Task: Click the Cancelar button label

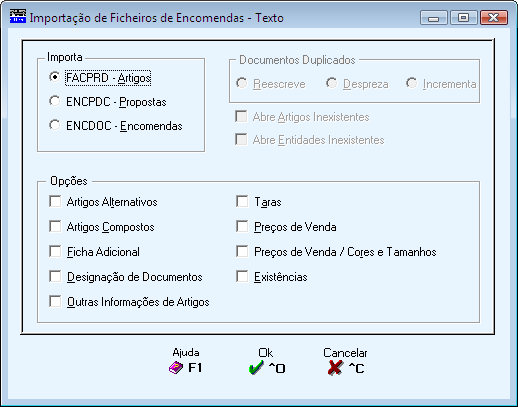Action: pos(345,353)
